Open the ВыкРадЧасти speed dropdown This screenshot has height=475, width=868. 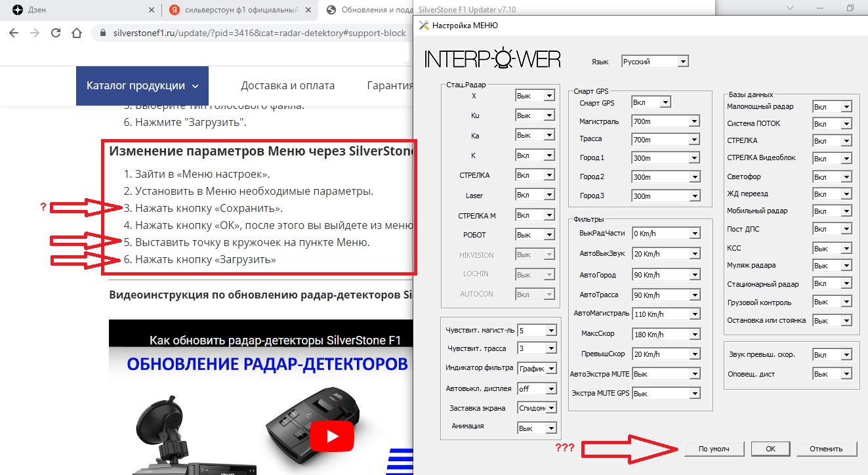tap(665, 234)
